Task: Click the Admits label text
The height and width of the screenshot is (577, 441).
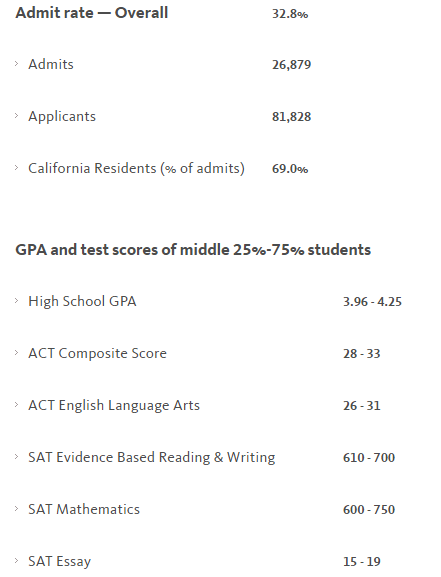Action: pos(51,64)
